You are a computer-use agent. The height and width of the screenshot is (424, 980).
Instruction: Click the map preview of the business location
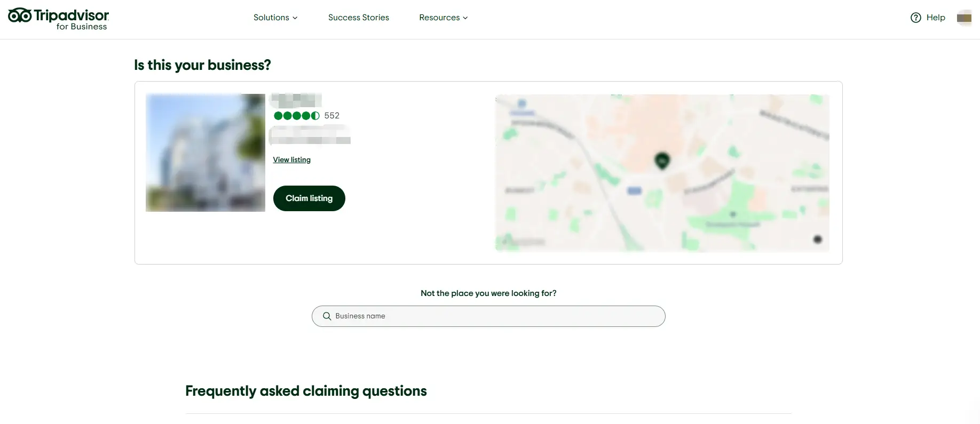point(662,173)
